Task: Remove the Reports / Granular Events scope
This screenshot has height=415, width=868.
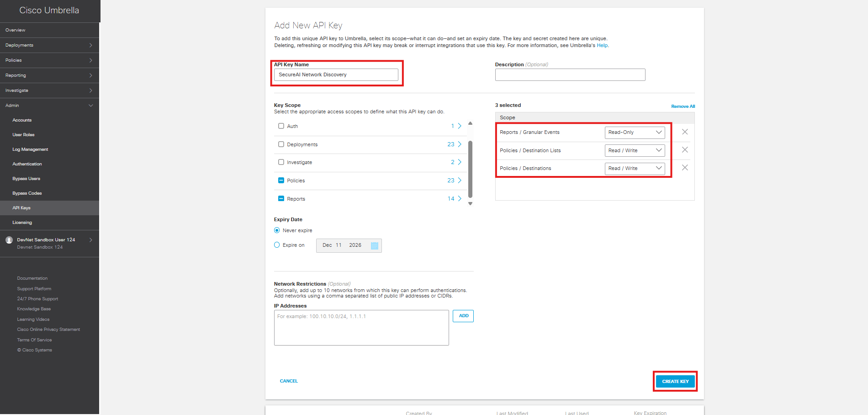Action: [685, 132]
